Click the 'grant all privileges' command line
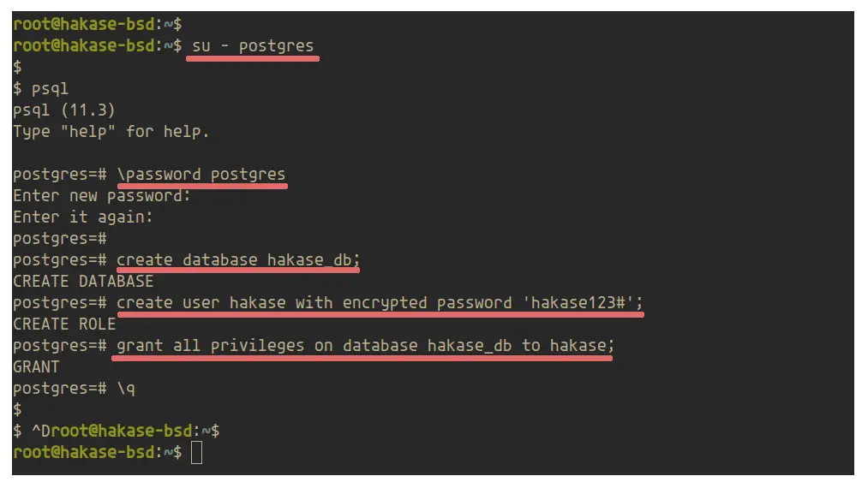 coord(365,345)
